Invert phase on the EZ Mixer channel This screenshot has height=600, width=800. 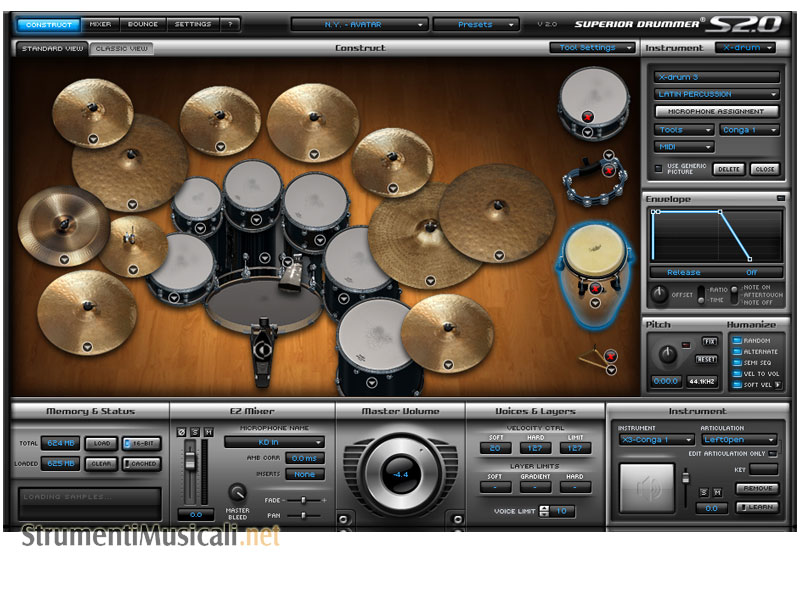[x=182, y=432]
